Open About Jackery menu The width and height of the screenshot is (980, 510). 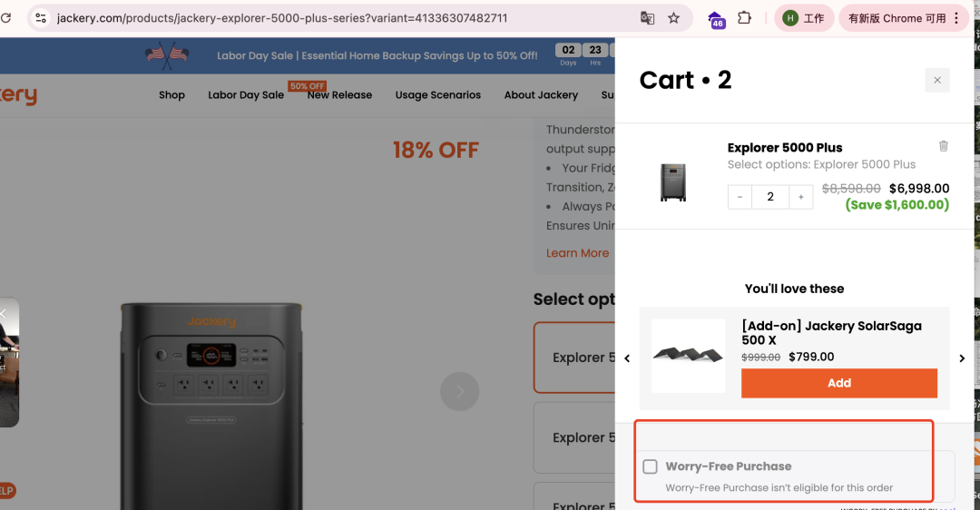(x=541, y=95)
